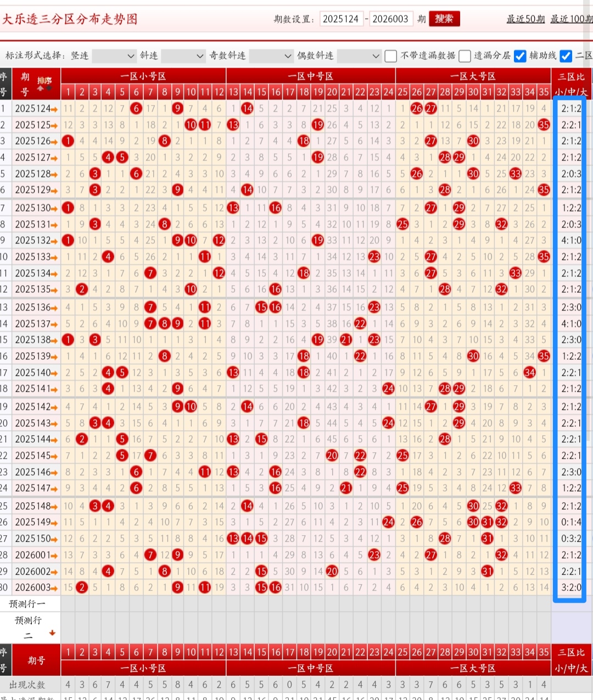Expand the 偶数斜连 dropdown
The width and height of the screenshot is (593, 700).
tap(359, 56)
